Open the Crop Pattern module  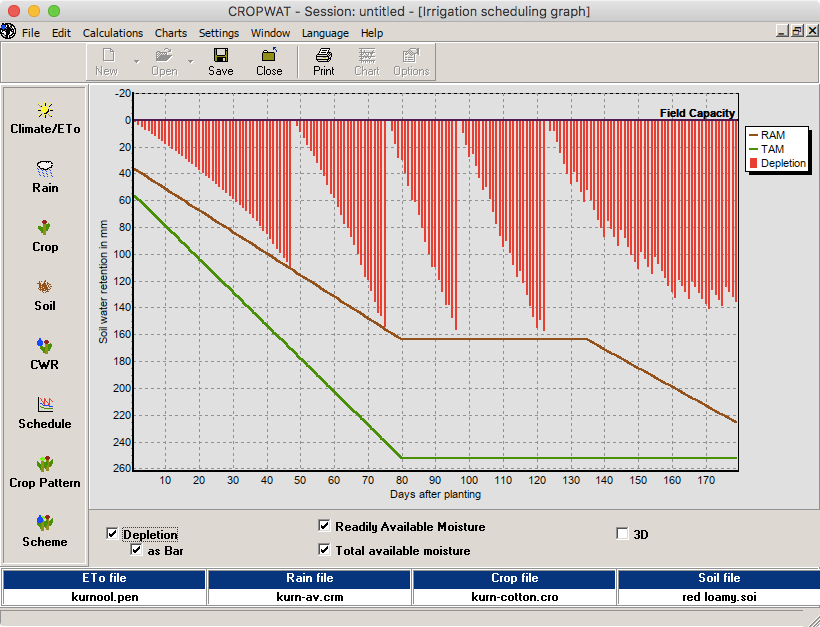45,471
